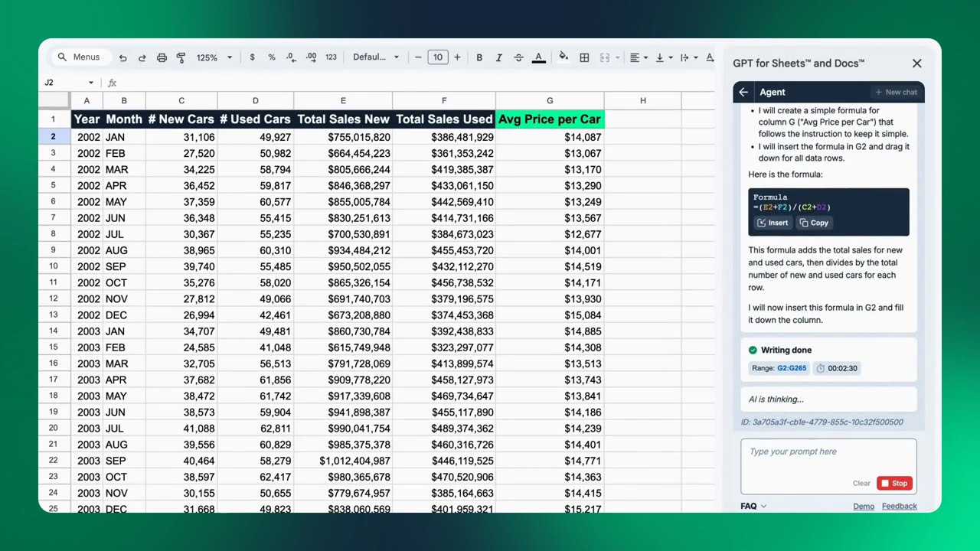980x551 pixels.
Task: Click the Menus search box
Action: coord(80,57)
